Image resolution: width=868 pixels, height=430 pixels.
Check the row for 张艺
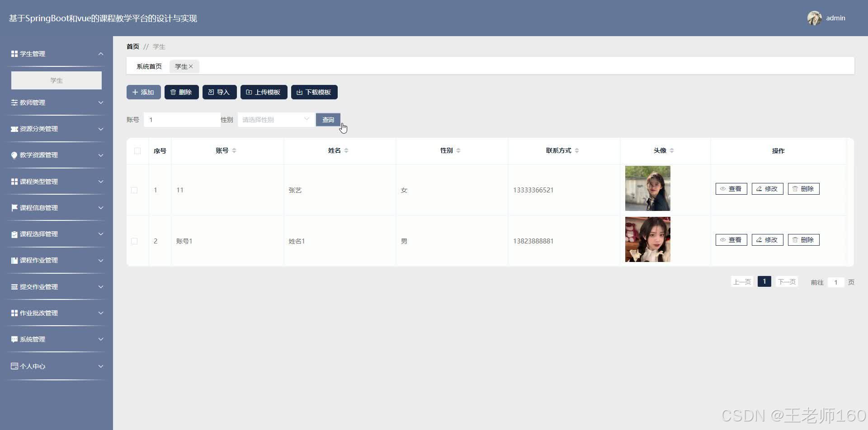[134, 190]
